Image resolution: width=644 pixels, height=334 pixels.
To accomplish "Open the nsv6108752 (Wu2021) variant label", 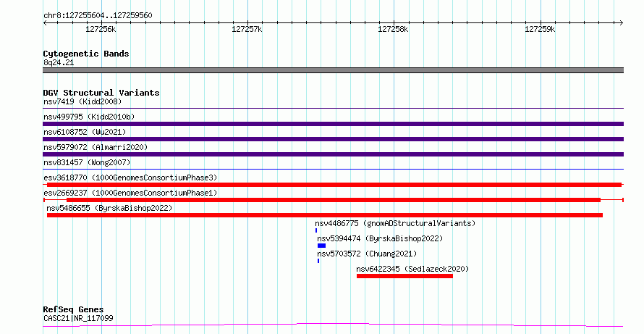I will (85, 132).
